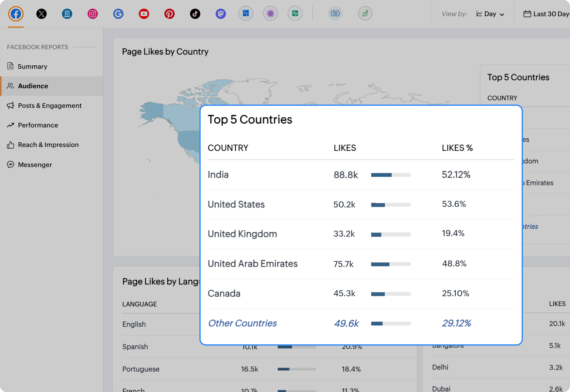Select the Performance trend icon
Image resolution: width=570 pixels, height=392 pixels.
pyautogui.click(x=10, y=125)
